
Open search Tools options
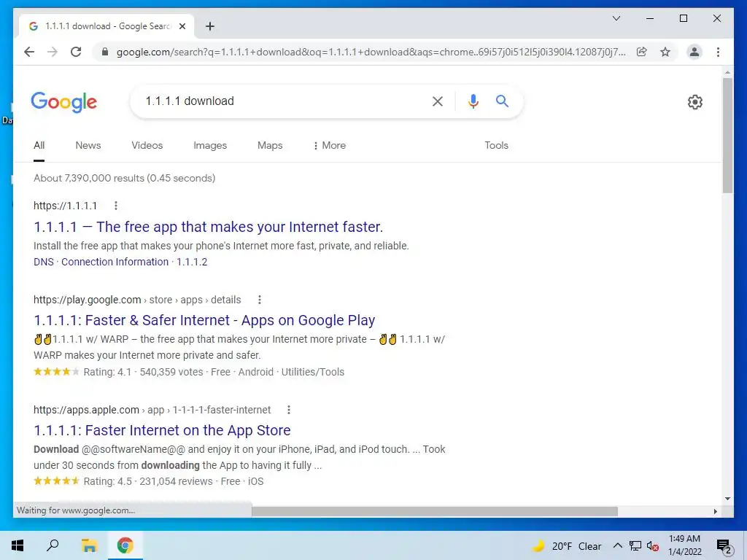496,145
